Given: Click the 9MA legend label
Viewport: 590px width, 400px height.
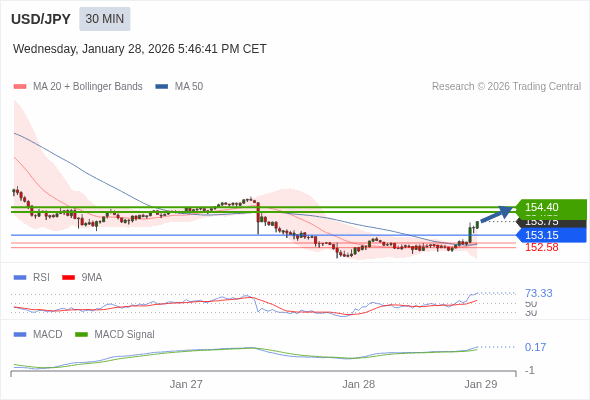Looking at the screenshot, I should [x=92, y=278].
